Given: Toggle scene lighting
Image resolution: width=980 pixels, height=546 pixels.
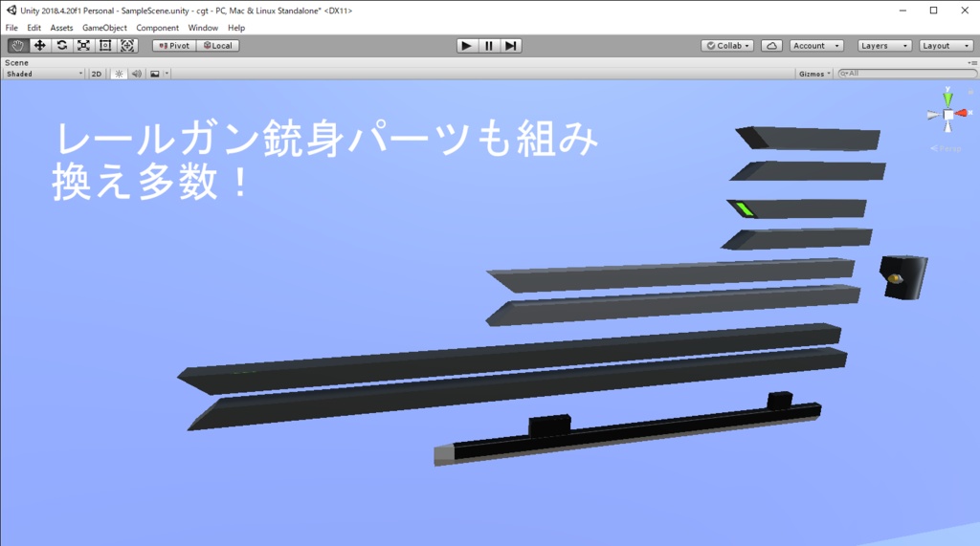Looking at the screenshot, I should tap(119, 74).
